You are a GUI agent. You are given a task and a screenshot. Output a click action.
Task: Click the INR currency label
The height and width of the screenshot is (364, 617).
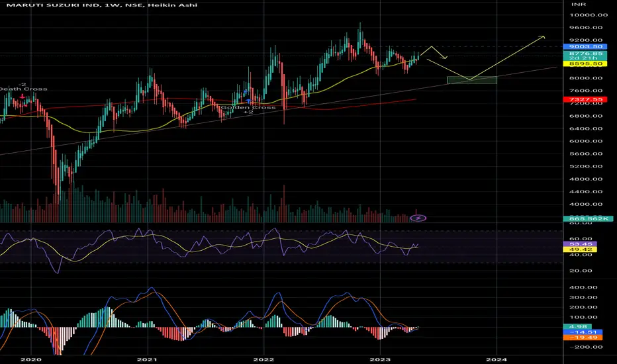point(579,5)
